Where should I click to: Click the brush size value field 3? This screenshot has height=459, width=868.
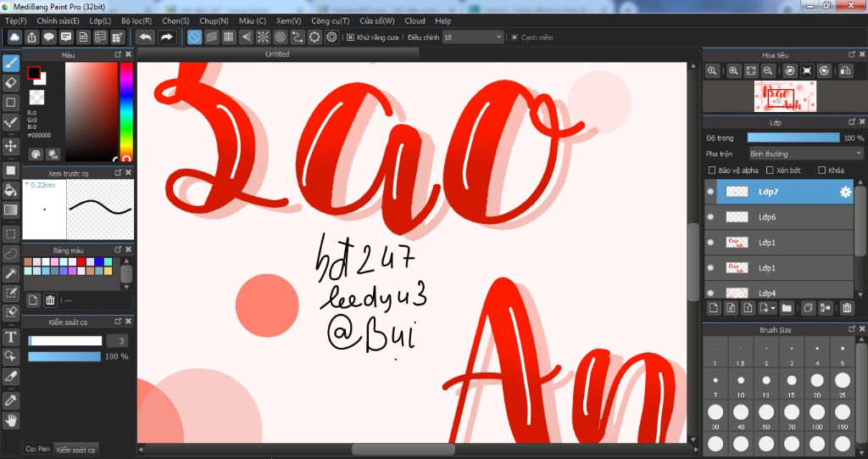117,341
